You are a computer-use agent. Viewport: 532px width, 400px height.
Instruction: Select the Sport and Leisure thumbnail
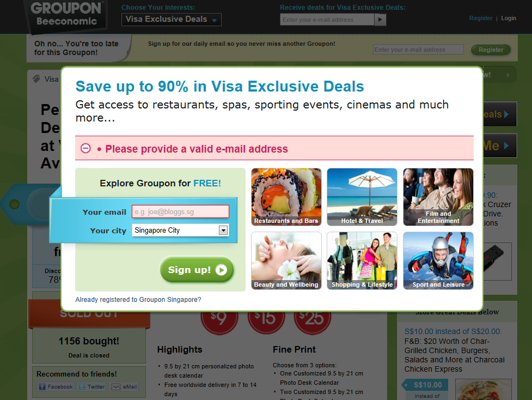(438, 261)
